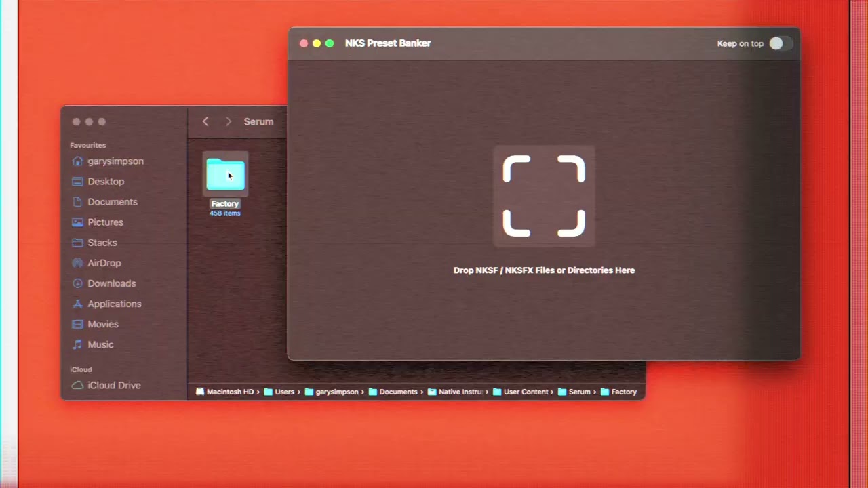
Task: Select Serum in the path bar
Action: tap(574, 392)
